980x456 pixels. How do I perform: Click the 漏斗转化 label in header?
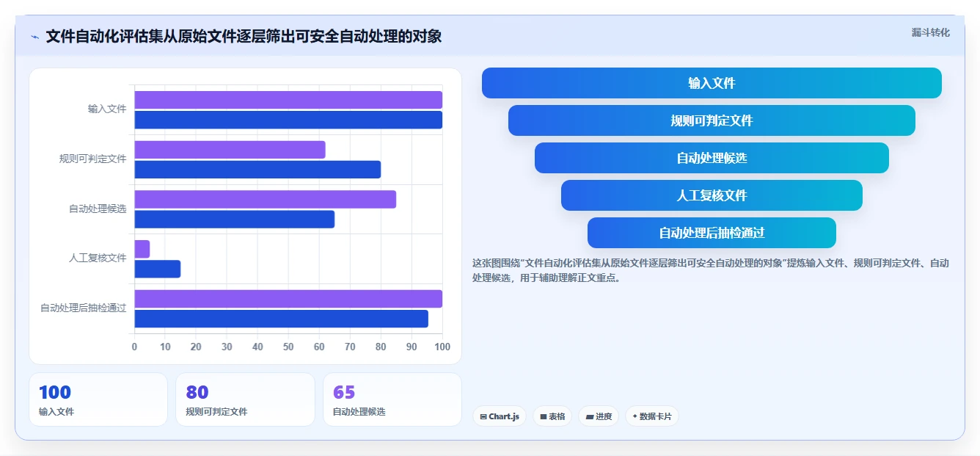930,32
